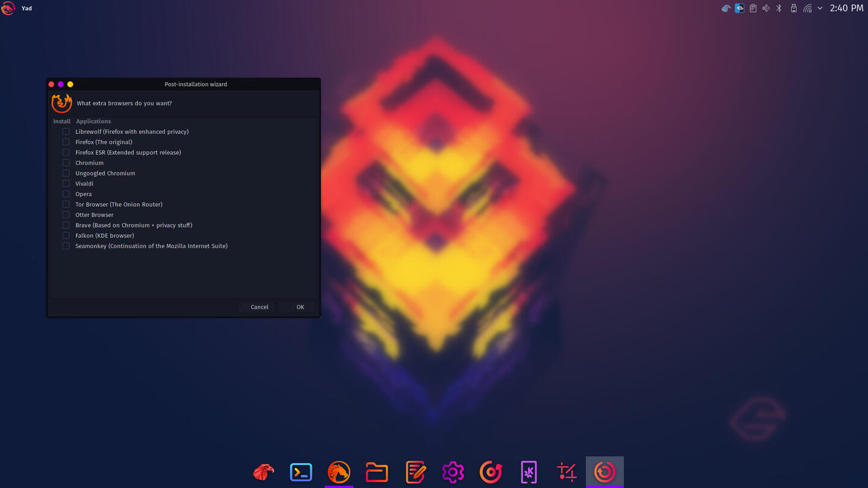
Task: Start the screenshot crop tool in dock
Action: (x=567, y=472)
